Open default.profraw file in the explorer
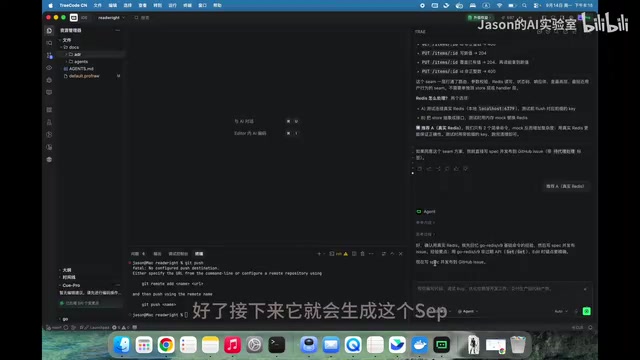Image resolution: width=640 pixels, height=360 pixels. click(84, 76)
